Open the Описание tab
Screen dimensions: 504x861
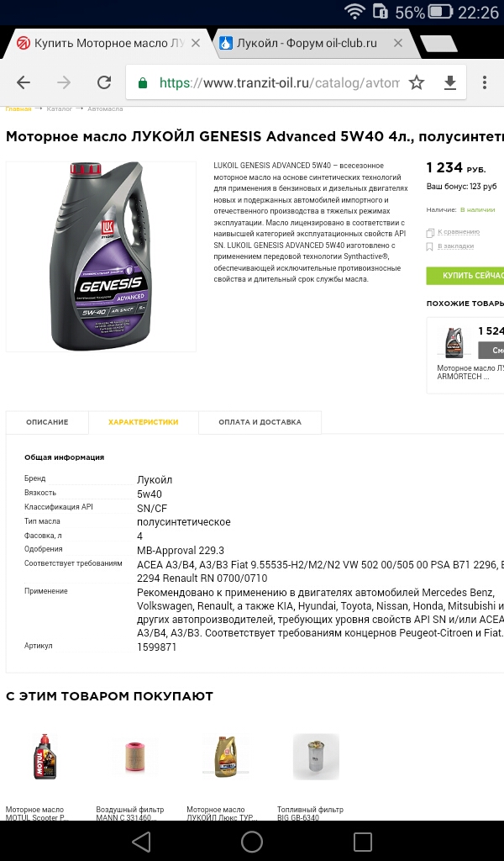pos(47,422)
